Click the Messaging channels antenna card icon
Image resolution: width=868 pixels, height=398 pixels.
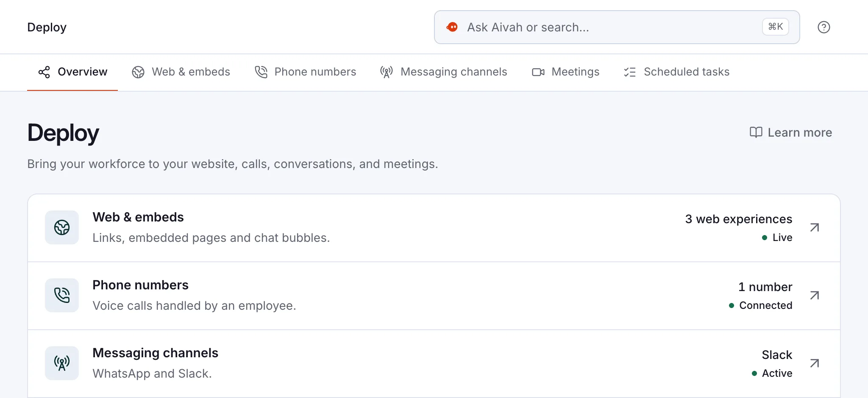62,363
